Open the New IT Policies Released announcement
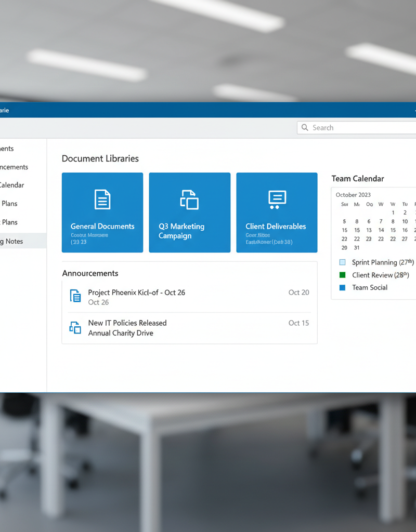The image size is (416, 532). point(127,323)
